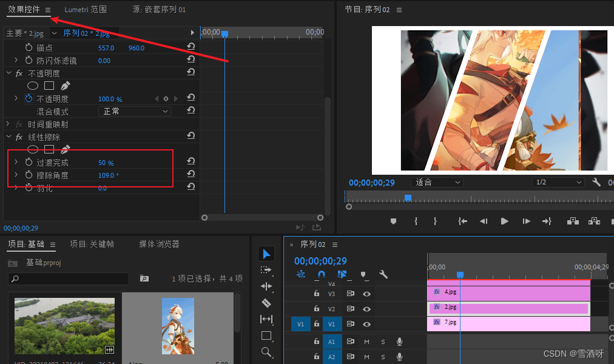Click Mark Out button in program monitor

tap(435, 221)
